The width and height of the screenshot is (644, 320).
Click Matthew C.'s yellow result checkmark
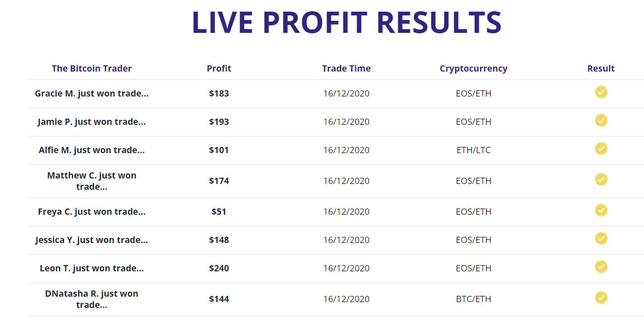coord(601,179)
